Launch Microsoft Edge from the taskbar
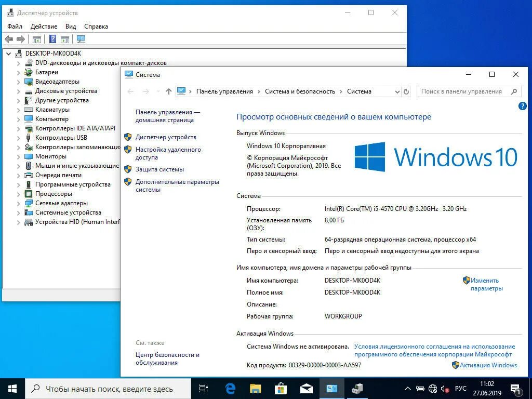532x399 pixels. tap(230, 389)
